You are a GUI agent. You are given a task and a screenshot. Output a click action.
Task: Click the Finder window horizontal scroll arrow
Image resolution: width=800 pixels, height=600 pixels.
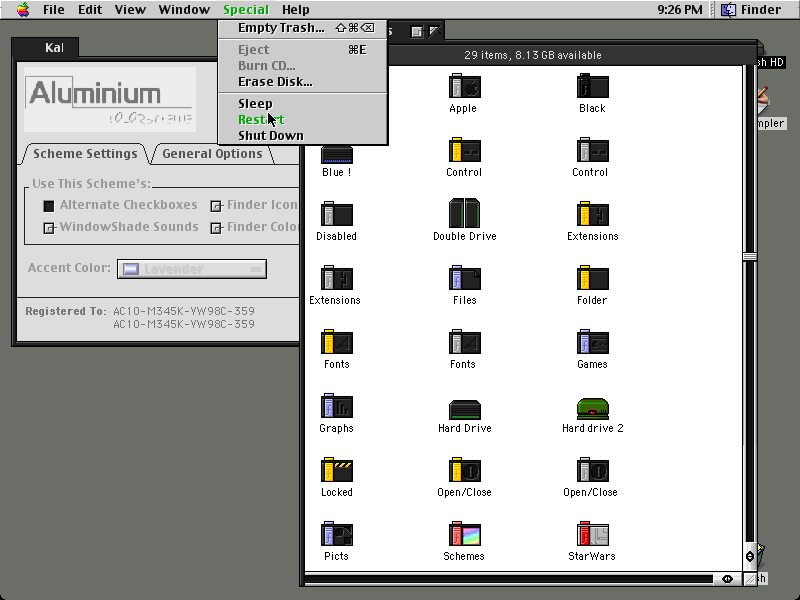pyautogui.click(x=727, y=579)
